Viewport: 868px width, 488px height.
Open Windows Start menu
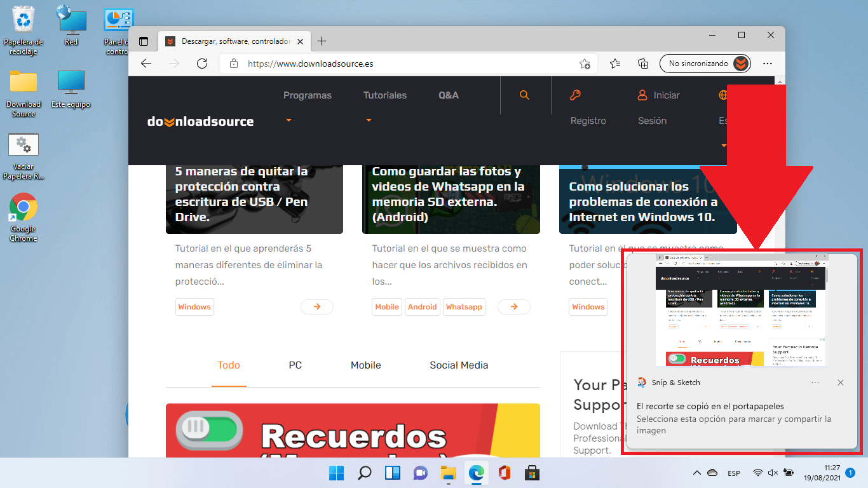[x=336, y=473]
